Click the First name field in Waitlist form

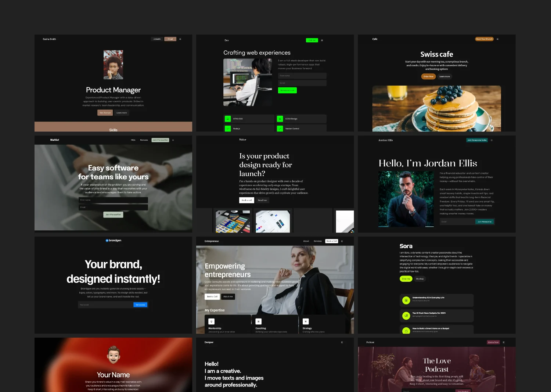click(113, 200)
